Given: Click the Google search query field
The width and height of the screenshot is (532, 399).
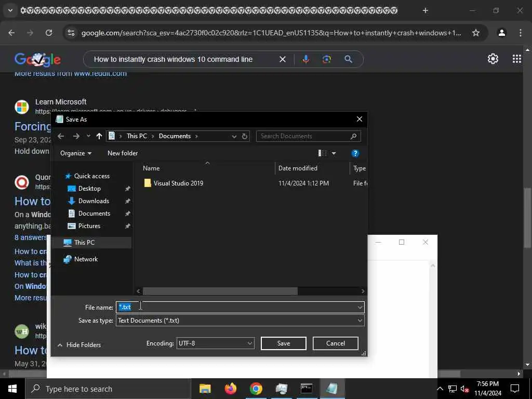Looking at the screenshot, I should (183, 59).
